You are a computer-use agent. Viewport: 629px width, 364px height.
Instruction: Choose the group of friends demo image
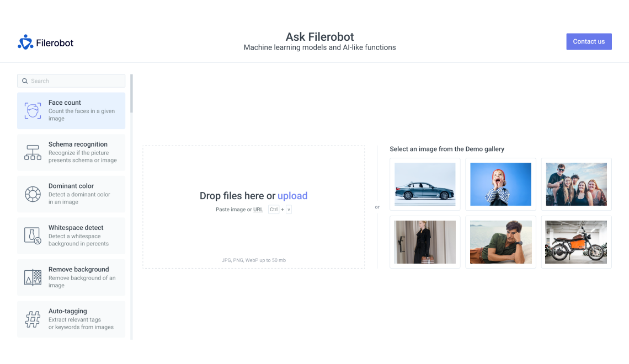pyautogui.click(x=576, y=184)
